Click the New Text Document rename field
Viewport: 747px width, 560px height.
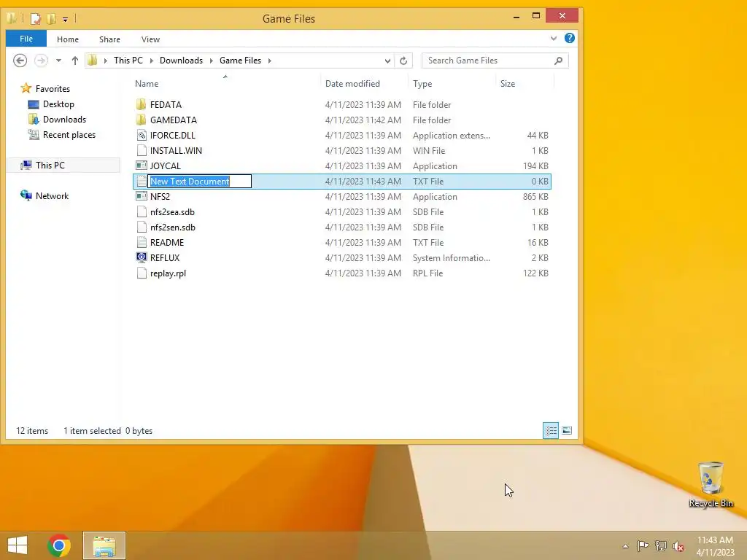pos(200,181)
